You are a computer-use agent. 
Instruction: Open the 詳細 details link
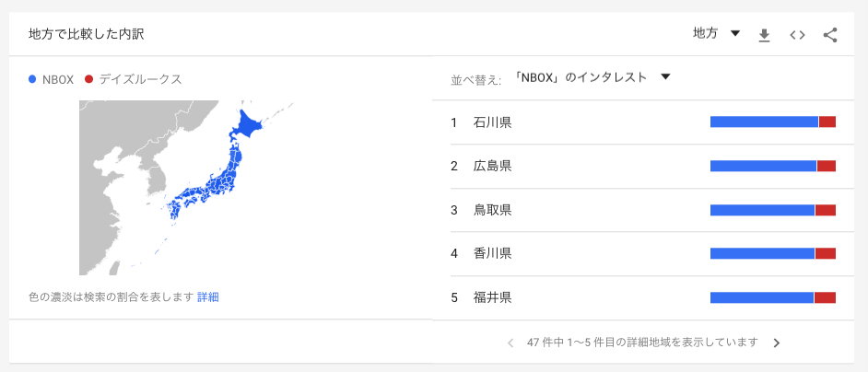tap(208, 297)
